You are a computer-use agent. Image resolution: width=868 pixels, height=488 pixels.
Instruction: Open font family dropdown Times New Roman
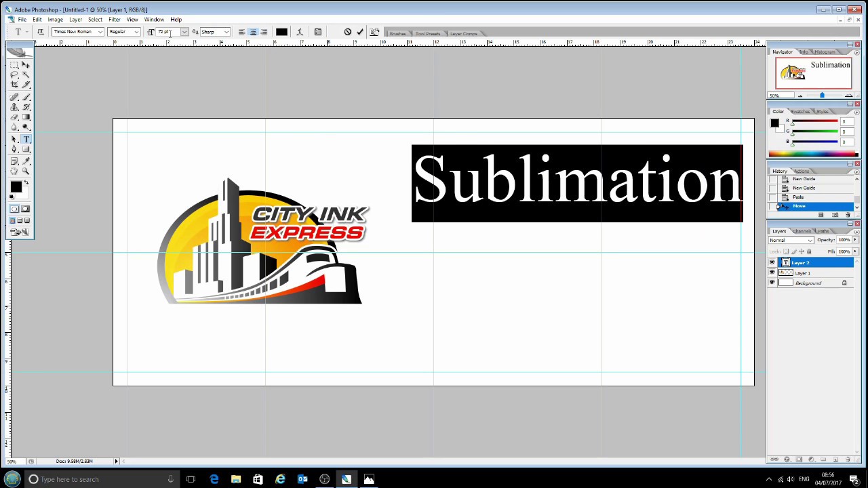click(77, 32)
